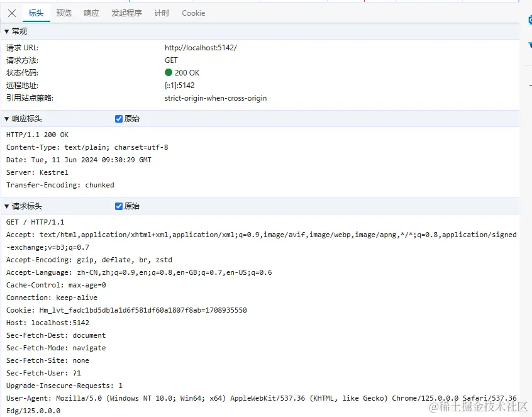
Task: Click Upgrade-Insecure-Requests: 1 header
Action: tap(65, 386)
